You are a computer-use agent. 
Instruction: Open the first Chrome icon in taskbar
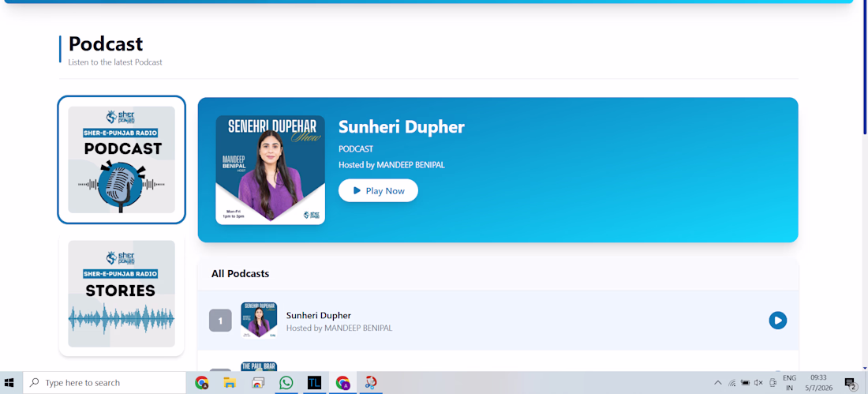[202, 382]
